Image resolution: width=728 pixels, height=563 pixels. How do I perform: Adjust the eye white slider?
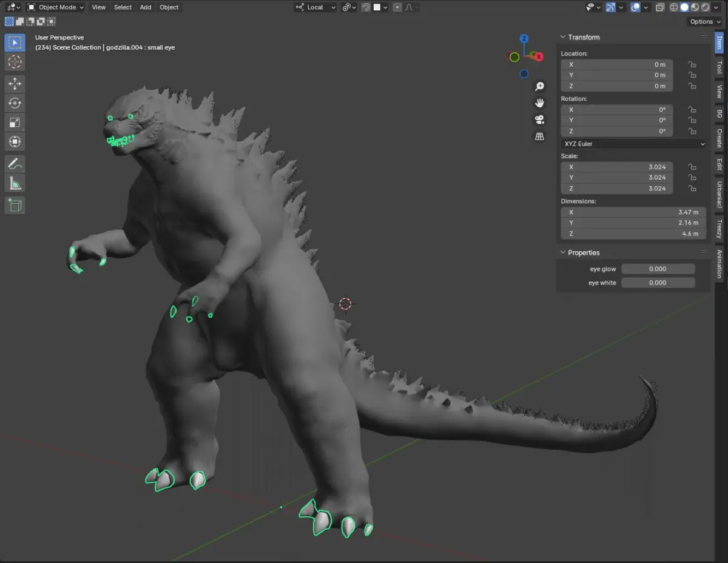(658, 283)
